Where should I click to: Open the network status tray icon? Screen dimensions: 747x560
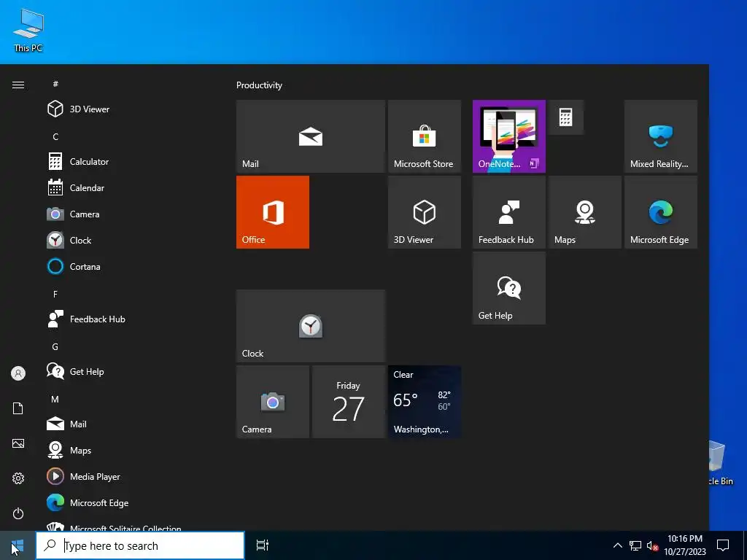[x=635, y=545]
